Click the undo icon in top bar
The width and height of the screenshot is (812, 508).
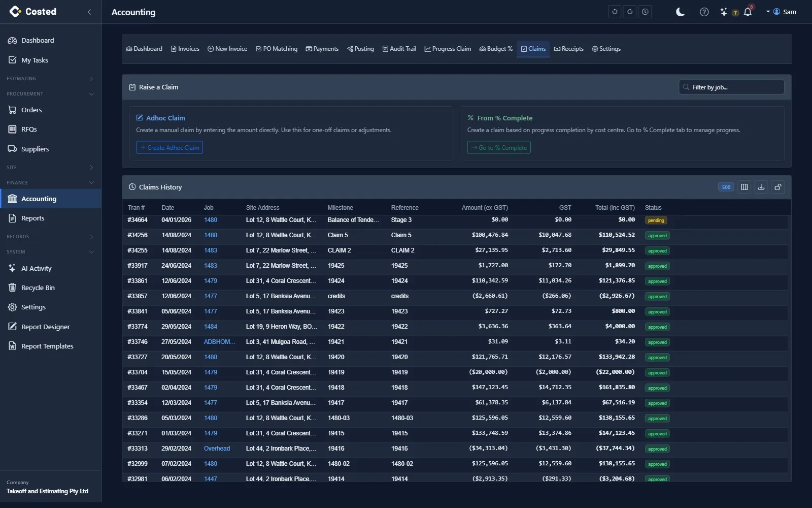(x=615, y=12)
